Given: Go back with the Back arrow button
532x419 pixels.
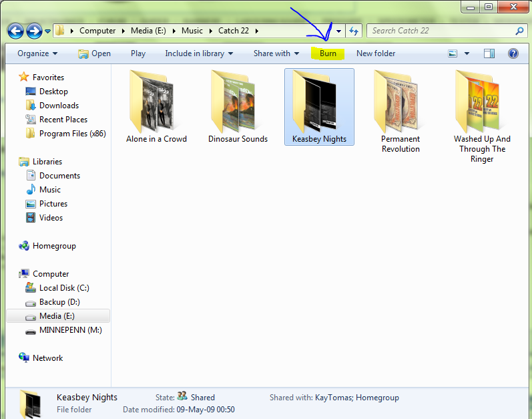Looking at the screenshot, I should [15, 31].
